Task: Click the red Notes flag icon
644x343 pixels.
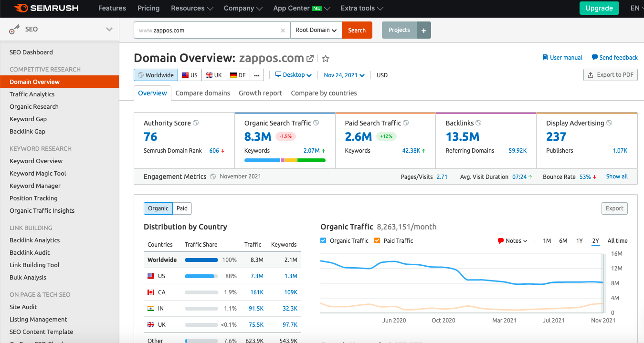Action: pyautogui.click(x=501, y=241)
